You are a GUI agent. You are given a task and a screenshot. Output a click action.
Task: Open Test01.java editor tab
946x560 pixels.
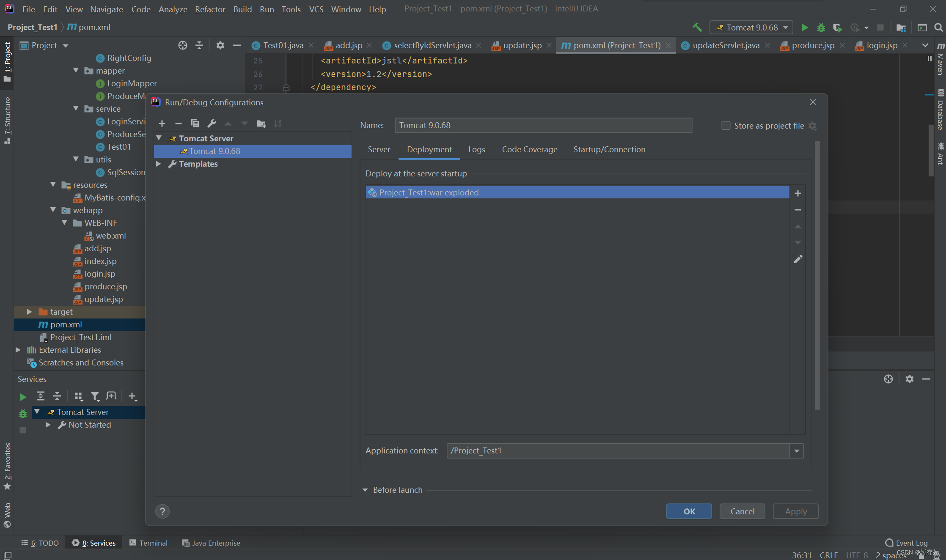[283, 45]
